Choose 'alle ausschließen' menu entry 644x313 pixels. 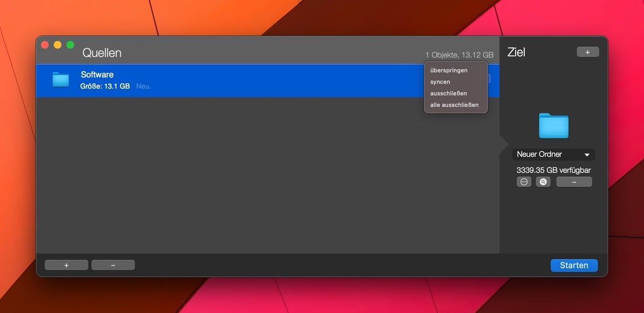coord(454,105)
